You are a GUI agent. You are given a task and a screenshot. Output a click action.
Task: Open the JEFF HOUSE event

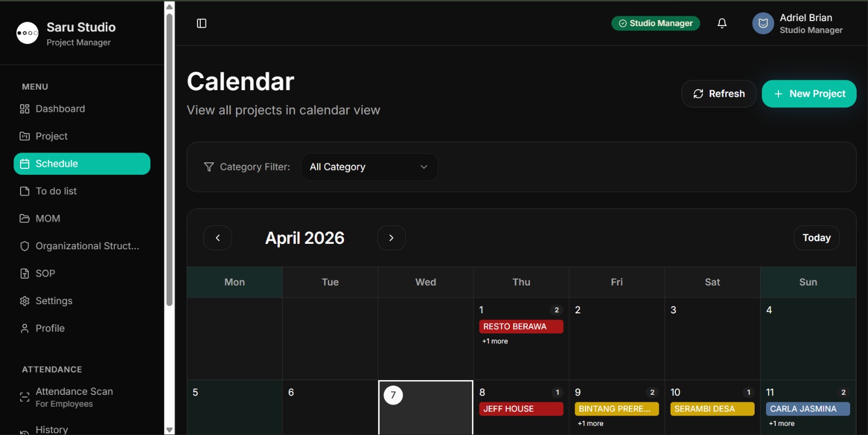(x=521, y=409)
